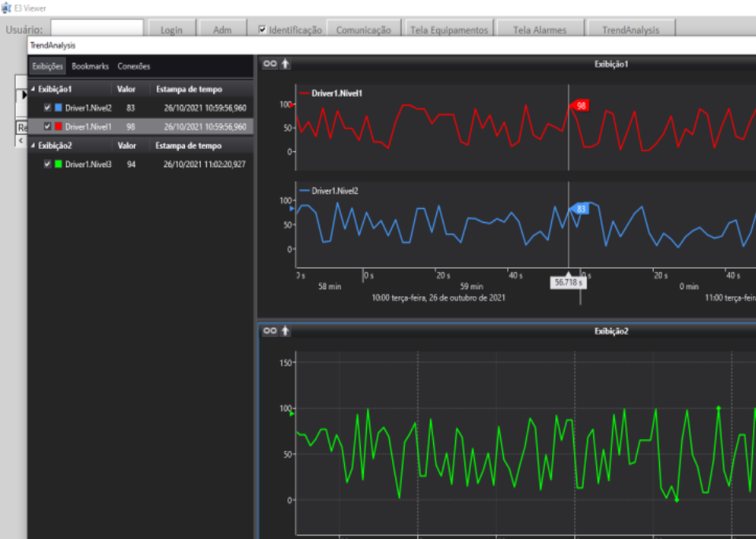Click the Exibição2 chart panel title
The height and width of the screenshot is (539, 756).
click(611, 331)
